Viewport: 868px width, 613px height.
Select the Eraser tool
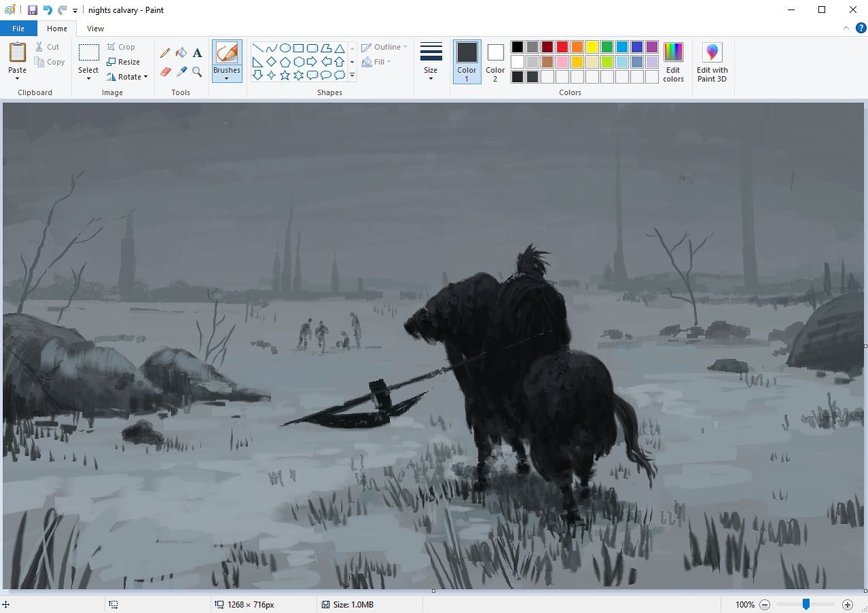pos(165,71)
